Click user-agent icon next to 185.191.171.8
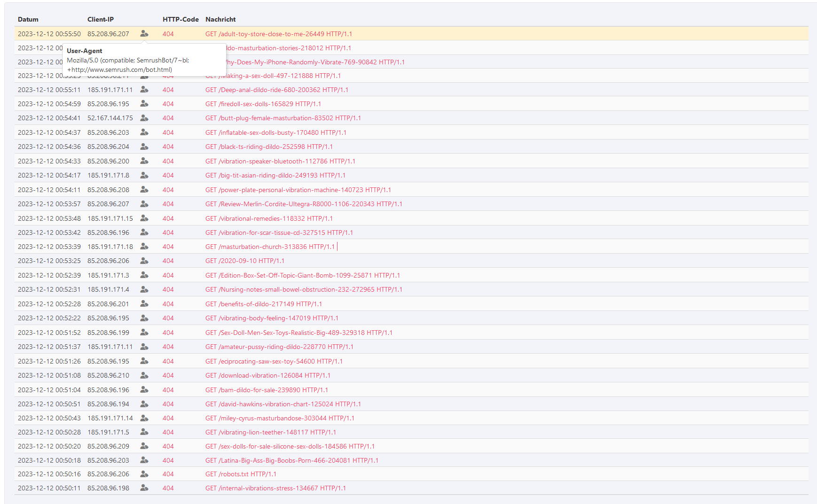Viewport: 817px width, 504px height. pos(144,175)
